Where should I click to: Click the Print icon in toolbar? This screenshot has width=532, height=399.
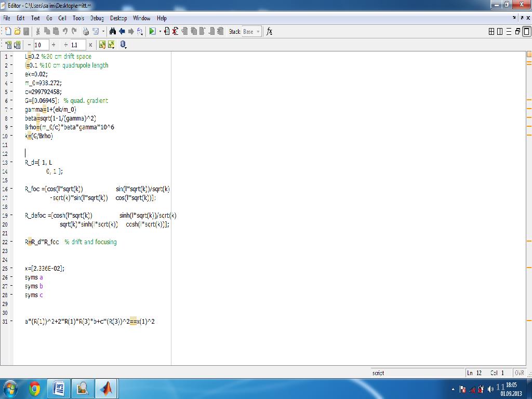pyautogui.click(x=86, y=32)
